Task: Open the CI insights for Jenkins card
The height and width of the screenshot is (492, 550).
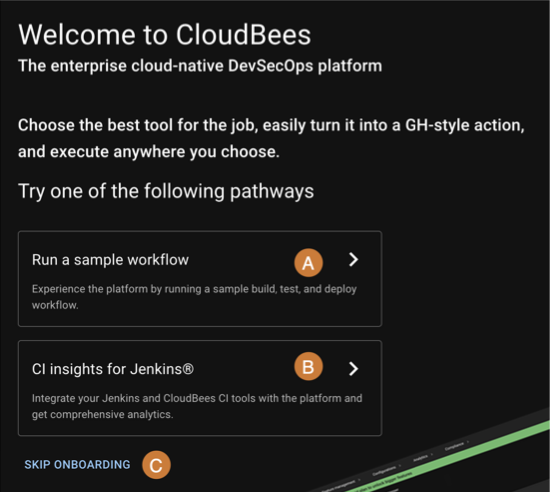Action: coord(200,388)
